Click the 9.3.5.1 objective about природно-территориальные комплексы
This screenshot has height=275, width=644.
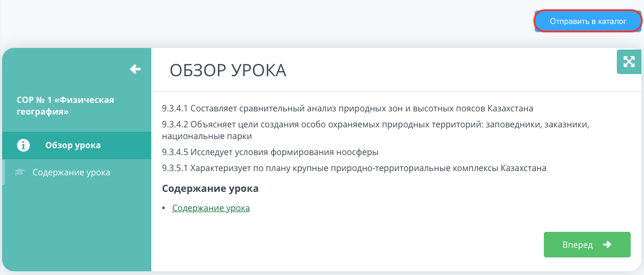pyautogui.click(x=354, y=168)
